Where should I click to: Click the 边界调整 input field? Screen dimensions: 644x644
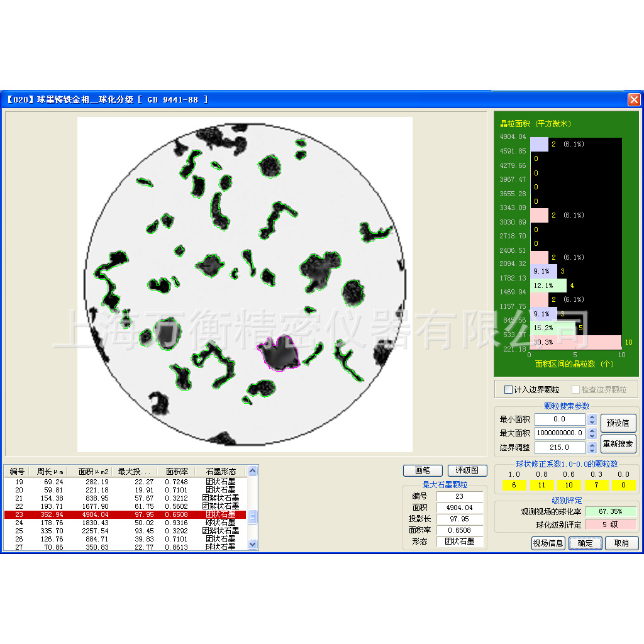coord(559,448)
